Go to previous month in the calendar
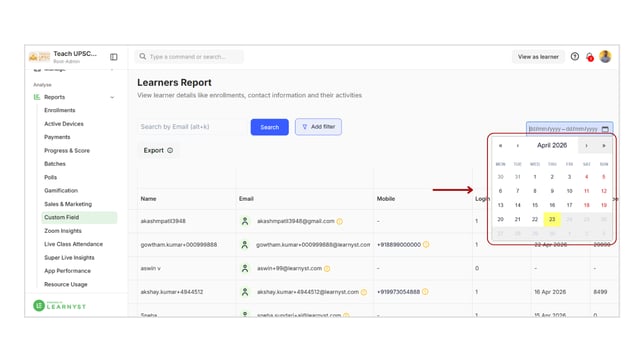The height and width of the screenshot is (362, 644). (518, 146)
